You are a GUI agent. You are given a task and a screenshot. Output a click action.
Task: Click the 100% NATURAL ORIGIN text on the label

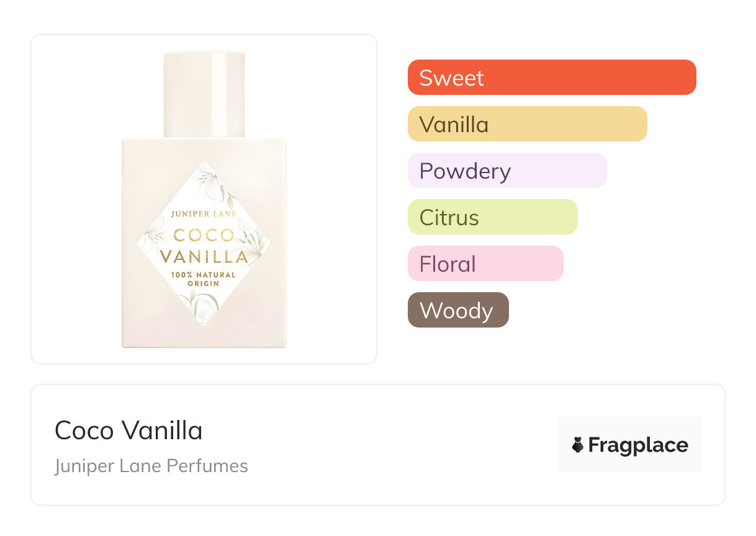pyautogui.click(x=204, y=279)
